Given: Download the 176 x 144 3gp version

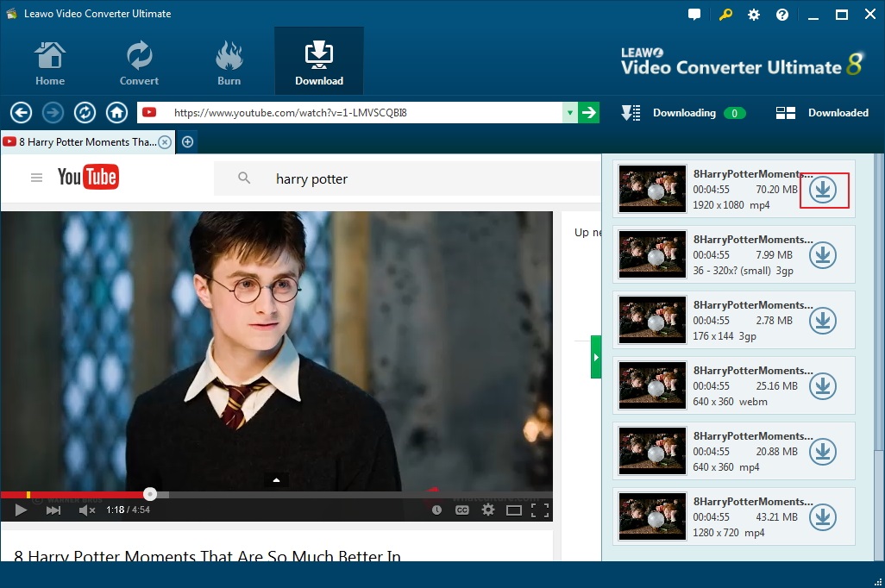Looking at the screenshot, I should click(823, 321).
